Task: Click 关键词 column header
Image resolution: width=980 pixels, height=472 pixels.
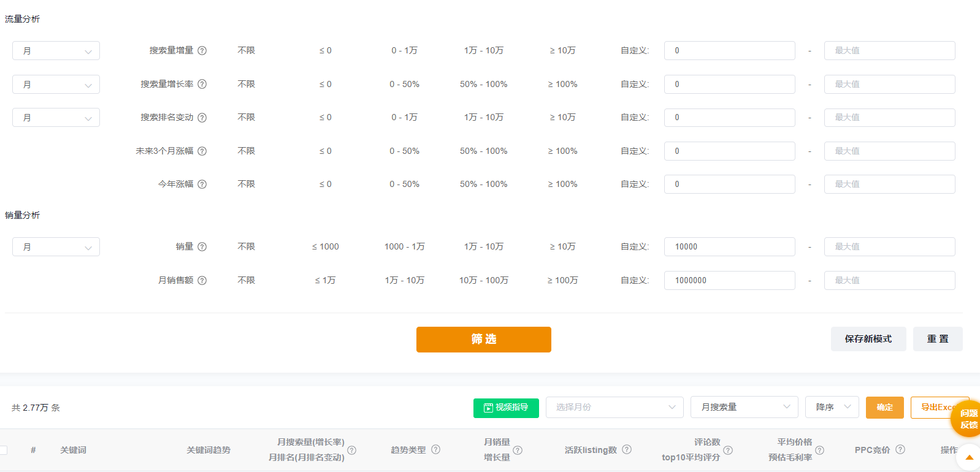Action: click(x=73, y=450)
